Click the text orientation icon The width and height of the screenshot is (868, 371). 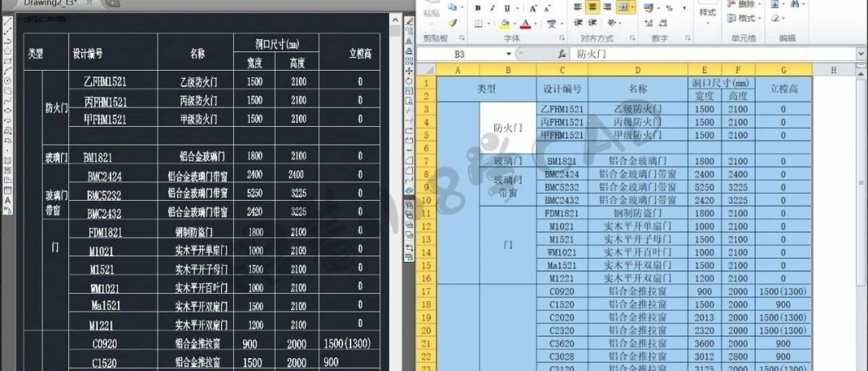coord(611,22)
